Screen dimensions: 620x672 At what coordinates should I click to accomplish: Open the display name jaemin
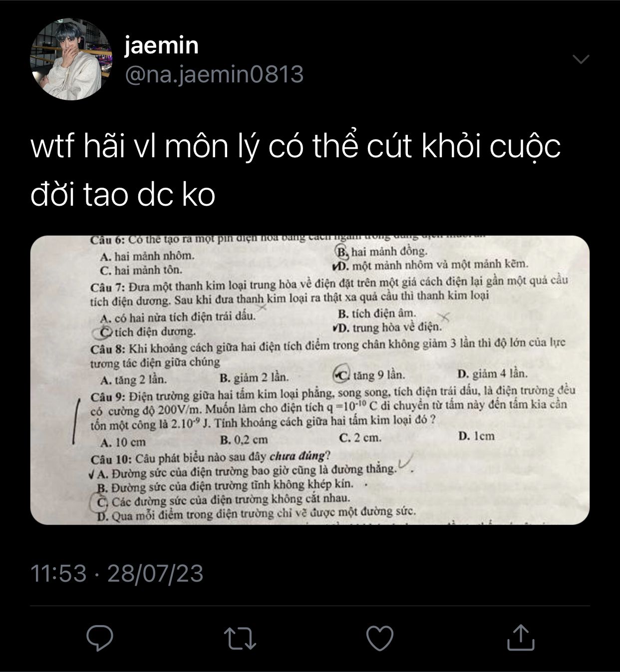click(x=162, y=45)
